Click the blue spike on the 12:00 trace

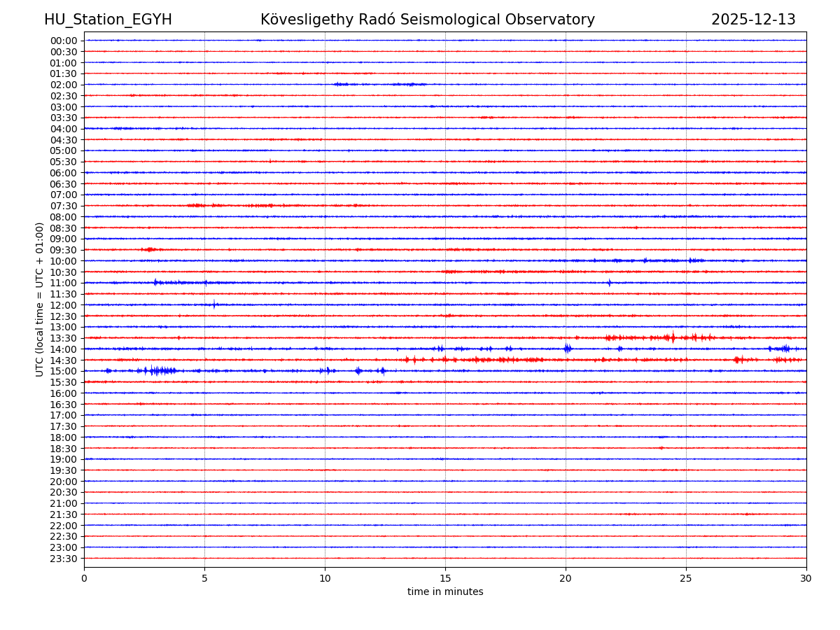coord(214,304)
